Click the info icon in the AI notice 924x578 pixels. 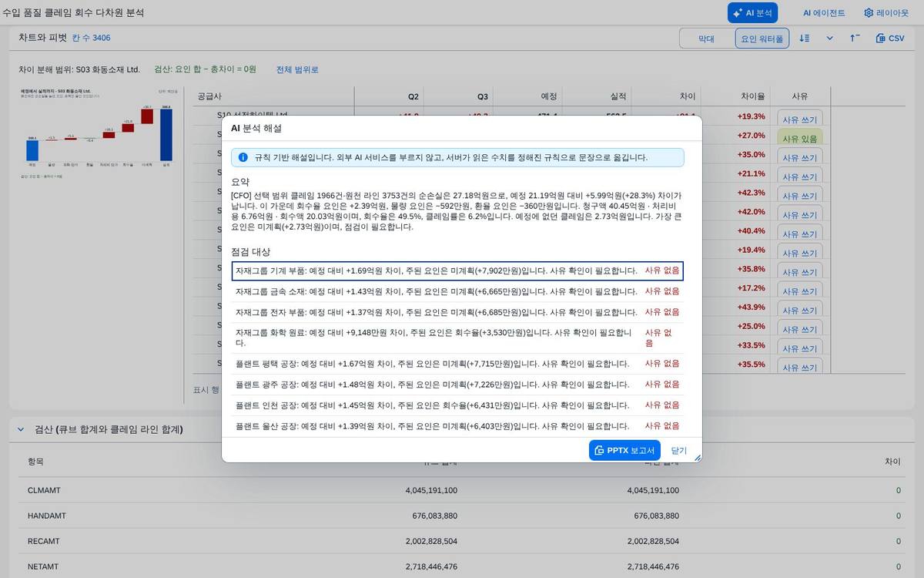[243, 157]
